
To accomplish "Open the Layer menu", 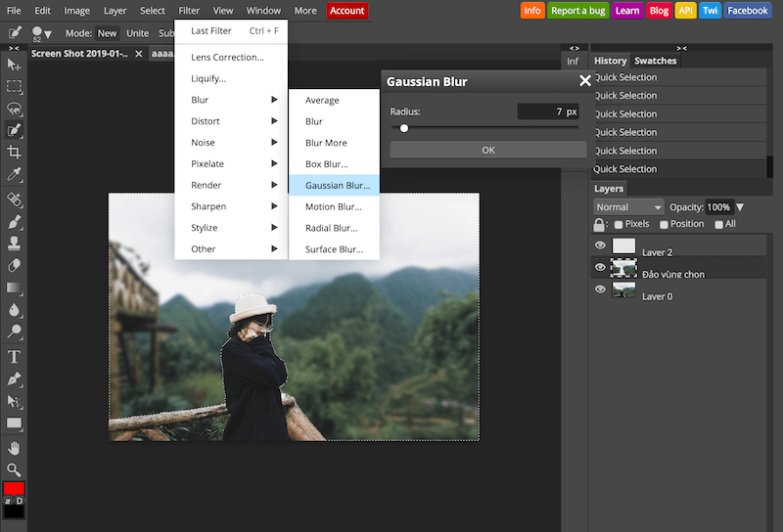I will [115, 11].
